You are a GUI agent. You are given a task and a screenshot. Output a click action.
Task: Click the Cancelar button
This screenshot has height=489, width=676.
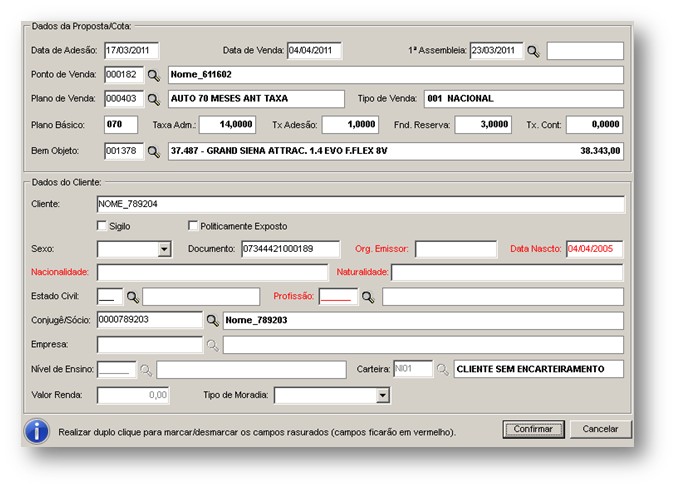[x=600, y=429]
